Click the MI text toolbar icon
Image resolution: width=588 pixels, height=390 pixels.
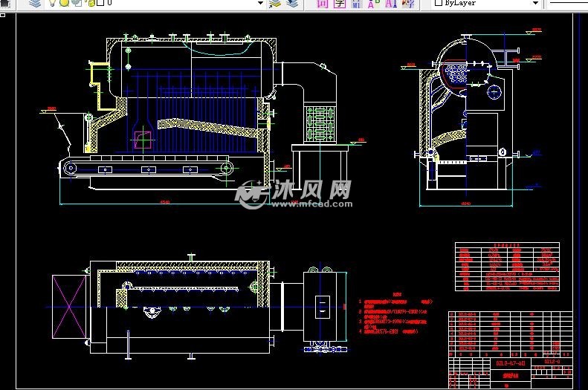[356, 4]
